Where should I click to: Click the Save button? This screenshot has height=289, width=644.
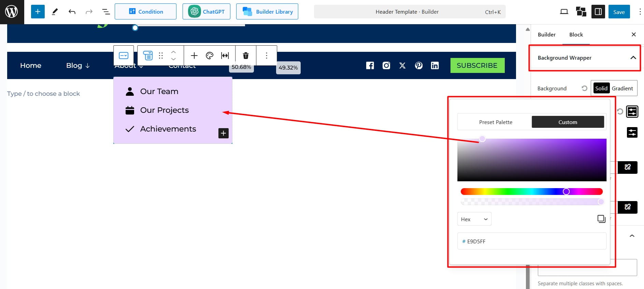pyautogui.click(x=619, y=12)
